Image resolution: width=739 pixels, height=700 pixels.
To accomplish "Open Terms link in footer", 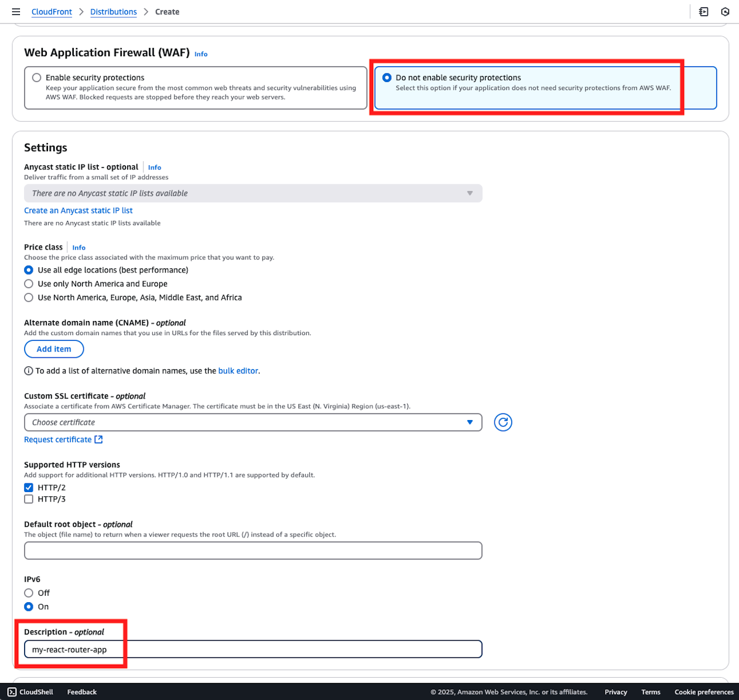I will pyautogui.click(x=651, y=692).
